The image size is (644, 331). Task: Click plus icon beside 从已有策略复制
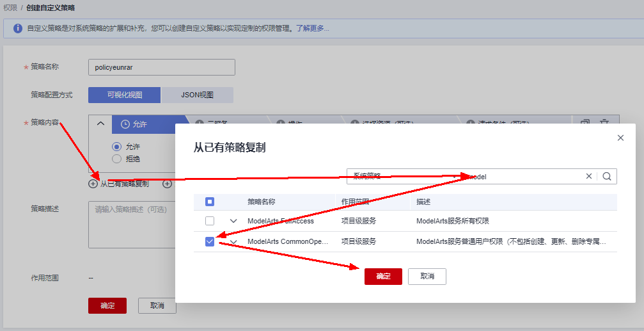(93, 184)
